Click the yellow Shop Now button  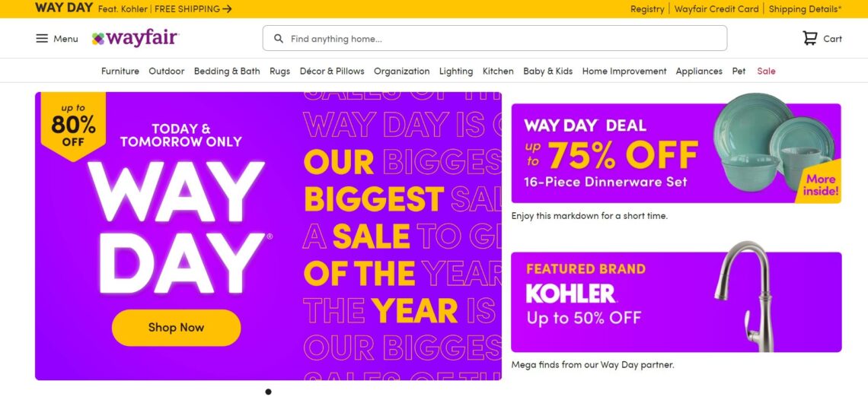(x=176, y=328)
